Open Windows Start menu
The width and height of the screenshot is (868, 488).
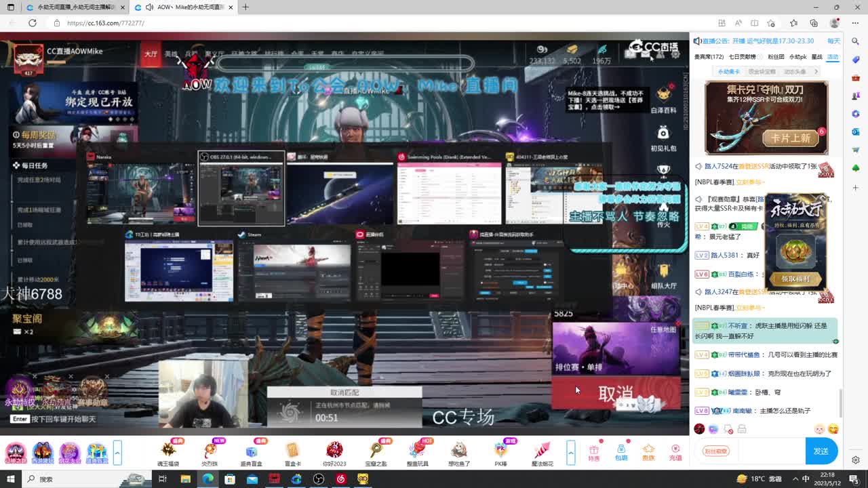pyautogui.click(x=11, y=479)
